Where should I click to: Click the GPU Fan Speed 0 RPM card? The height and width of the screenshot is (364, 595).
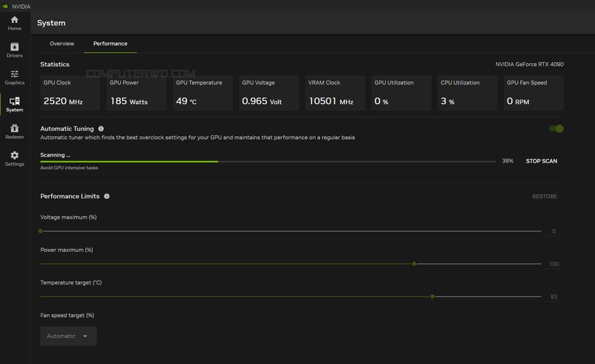point(534,93)
